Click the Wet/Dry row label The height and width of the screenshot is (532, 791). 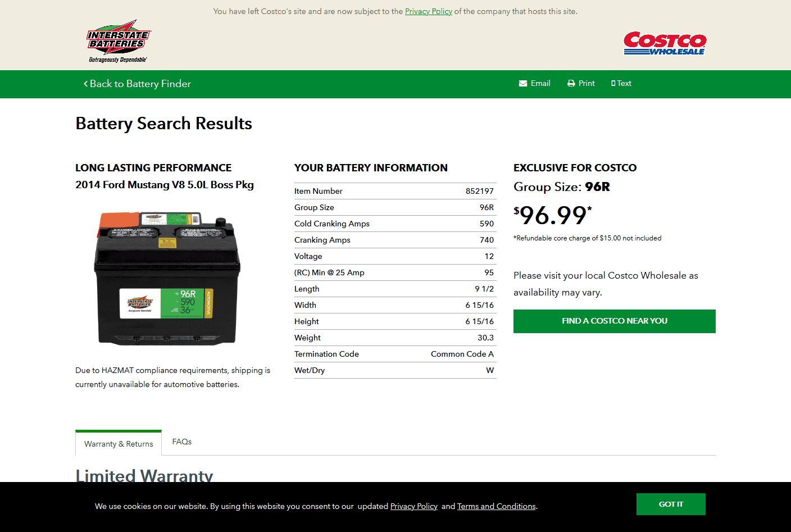310,370
